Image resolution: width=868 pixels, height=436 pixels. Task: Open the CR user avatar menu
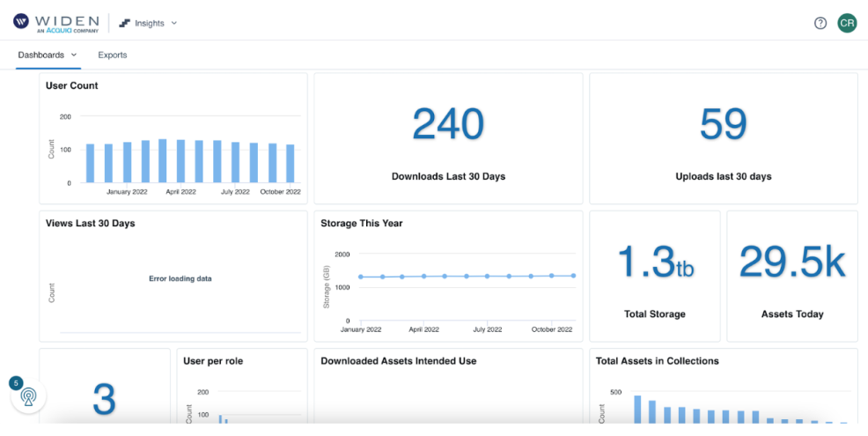pyautogui.click(x=846, y=23)
